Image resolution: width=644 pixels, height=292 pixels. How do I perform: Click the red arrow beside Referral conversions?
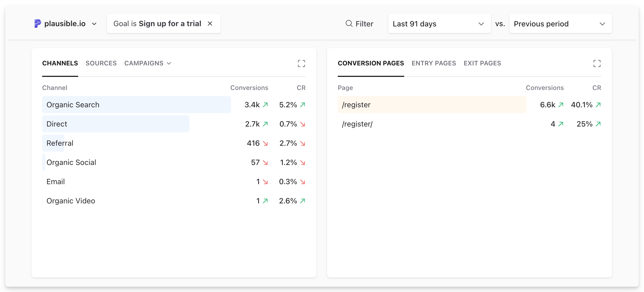pyautogui.click(x=265, y=143)
